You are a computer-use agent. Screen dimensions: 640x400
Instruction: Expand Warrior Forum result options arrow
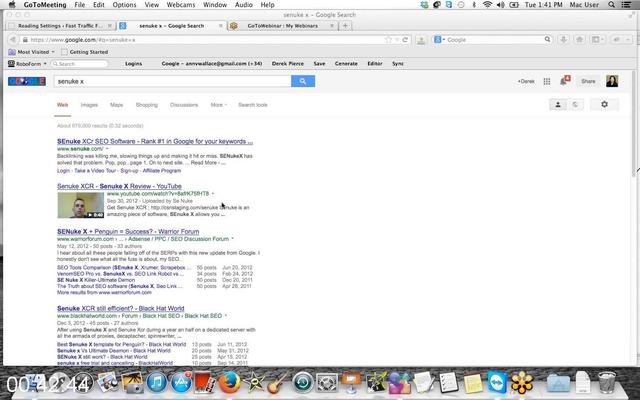coord(233,239)
